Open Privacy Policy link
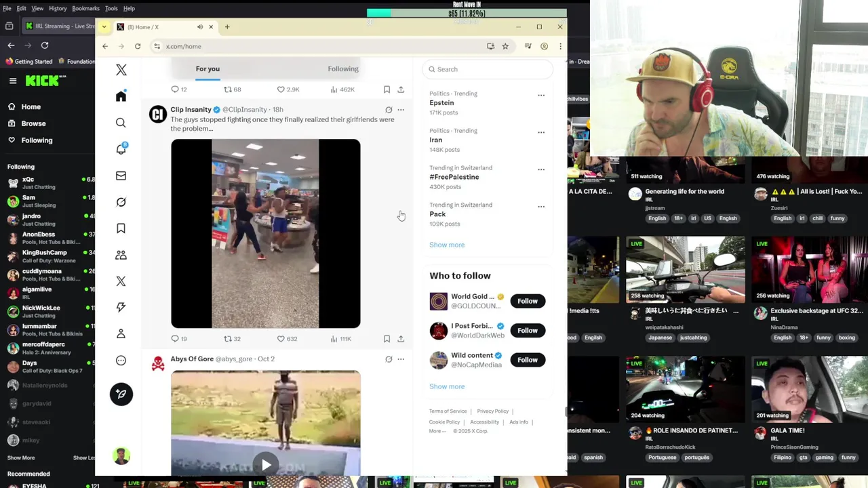This screenshot has height=488, width=868. (x=492, y=411)
